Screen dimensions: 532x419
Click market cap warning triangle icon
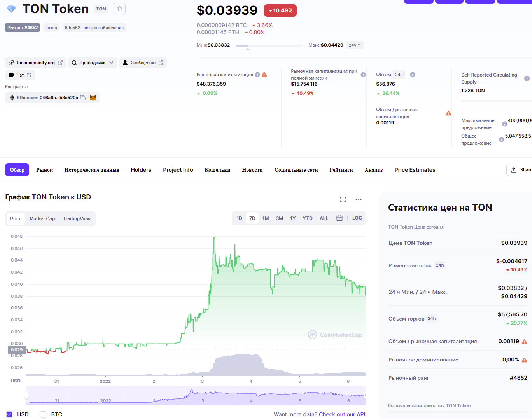(x=264, y=75)
